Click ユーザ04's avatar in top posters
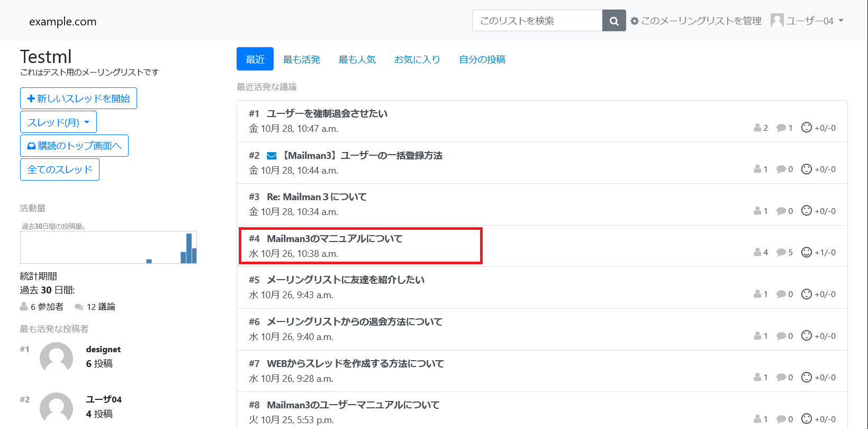 (x=56, y=408)
